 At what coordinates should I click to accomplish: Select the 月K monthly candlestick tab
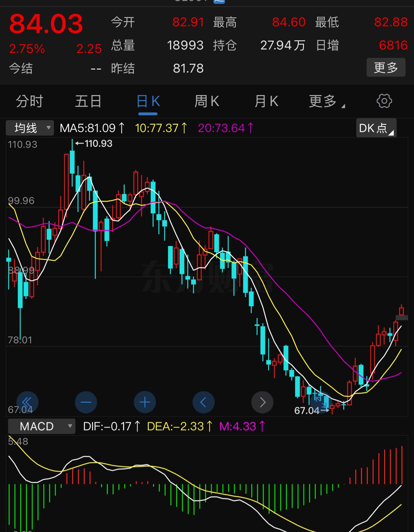pyautogui.click(x=266, y=101)
